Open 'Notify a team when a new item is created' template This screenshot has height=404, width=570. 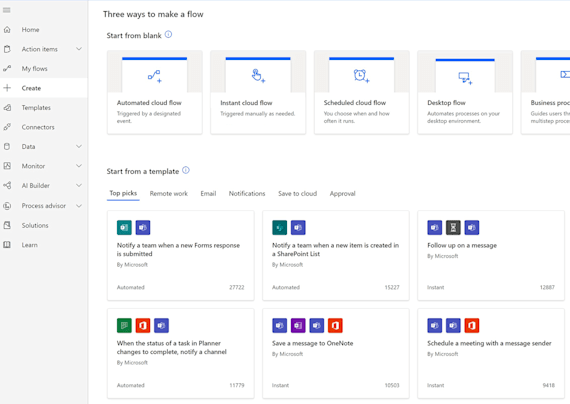tap(336, 255)
